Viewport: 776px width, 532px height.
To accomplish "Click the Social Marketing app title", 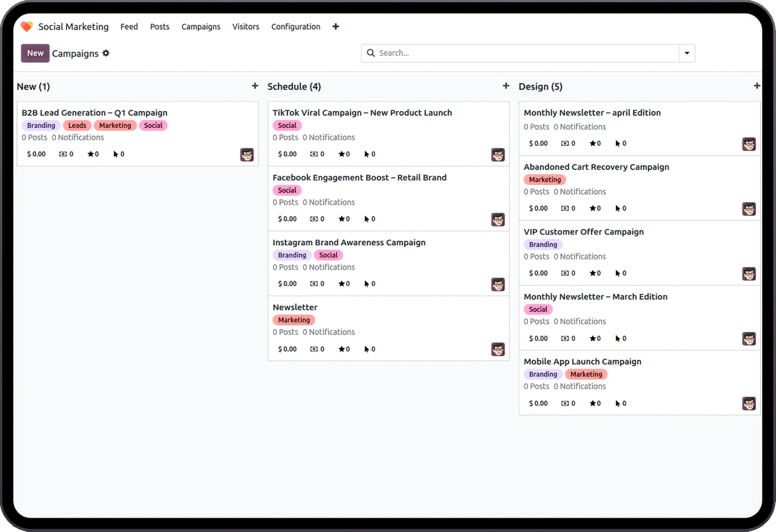I will click(73, 27).
